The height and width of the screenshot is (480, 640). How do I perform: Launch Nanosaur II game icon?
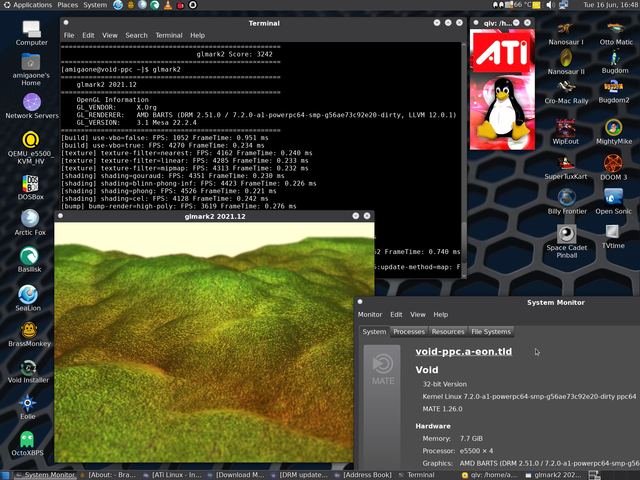[x=566, y=62]
